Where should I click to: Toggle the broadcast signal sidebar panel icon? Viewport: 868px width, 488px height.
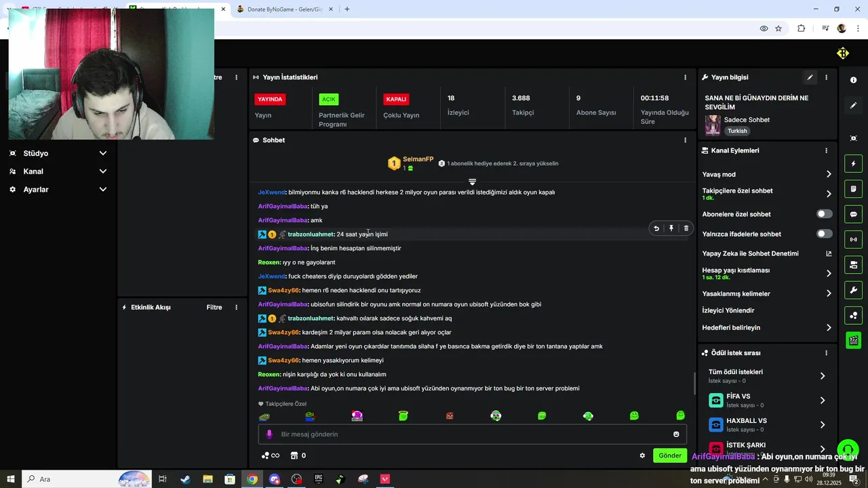853,239
